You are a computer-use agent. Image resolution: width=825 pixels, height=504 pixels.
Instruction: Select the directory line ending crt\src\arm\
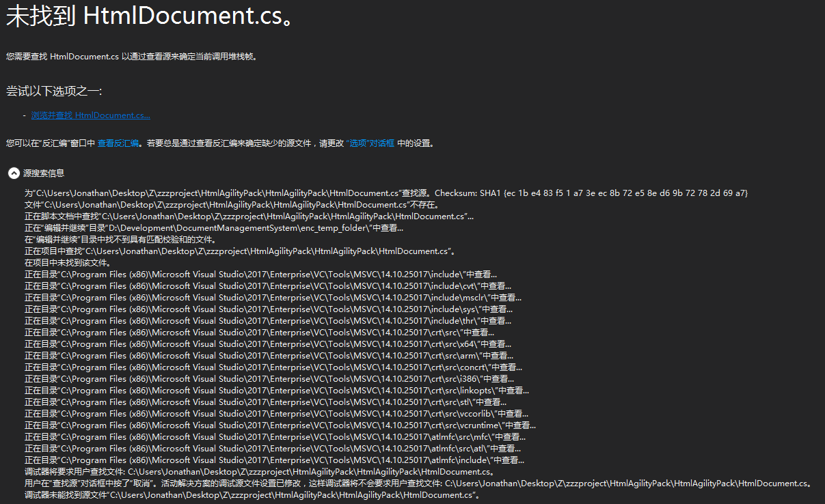coord(270,356)
